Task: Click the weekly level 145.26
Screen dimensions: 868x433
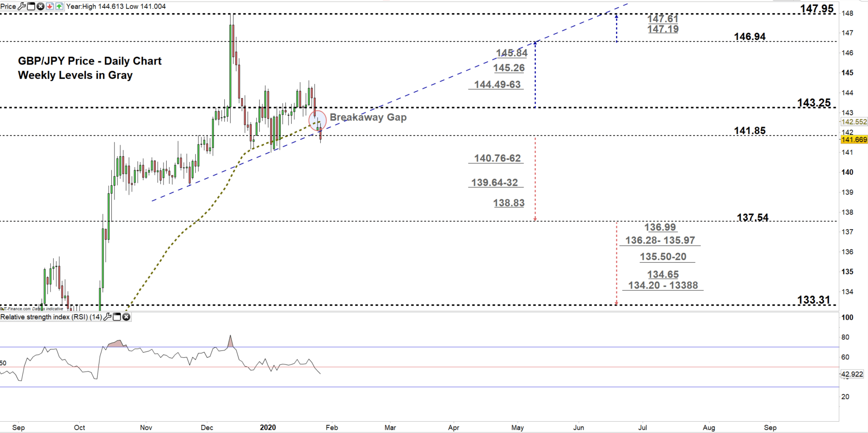Action: (509, 68)
